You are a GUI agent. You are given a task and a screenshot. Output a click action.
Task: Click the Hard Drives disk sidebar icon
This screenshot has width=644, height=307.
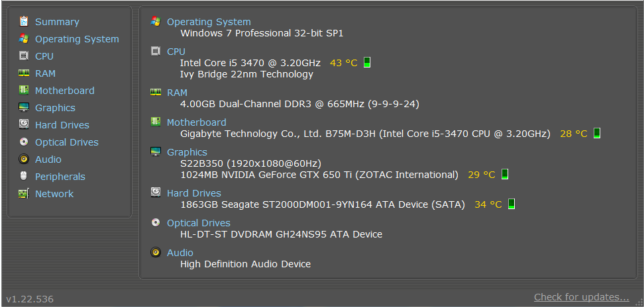(24, 124)
